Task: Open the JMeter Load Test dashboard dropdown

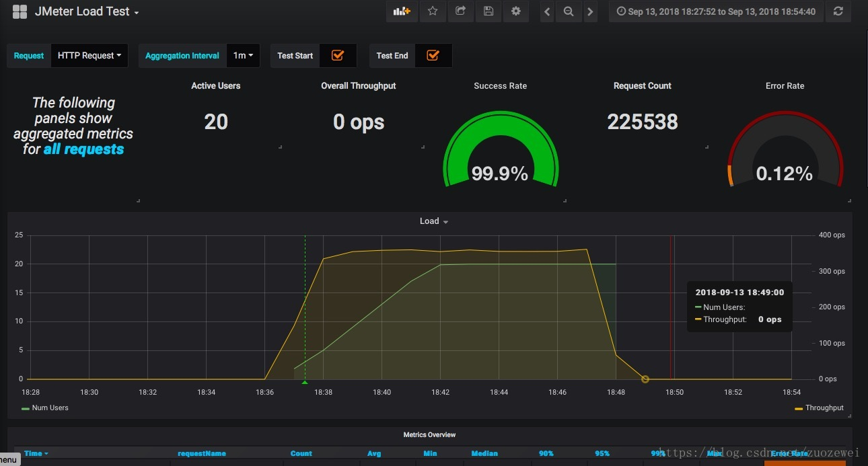Action: click(x=87, y=12)
